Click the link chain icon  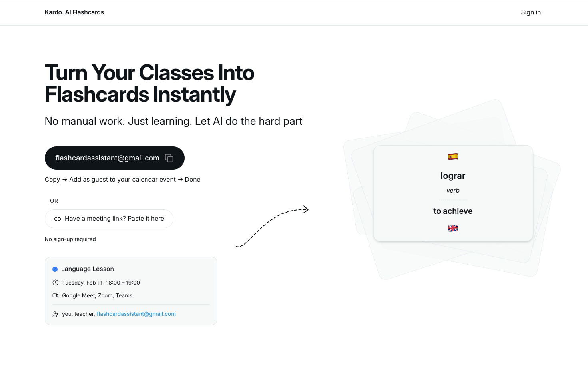58,219
